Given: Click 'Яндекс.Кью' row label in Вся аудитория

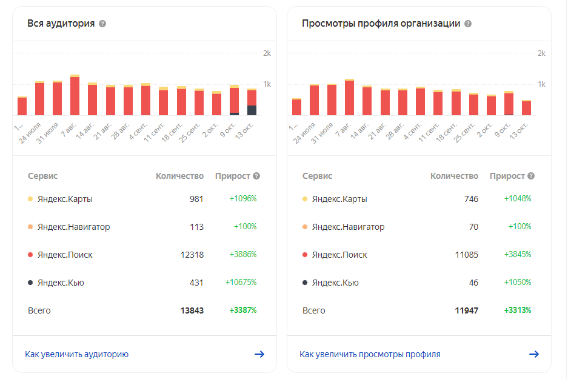Looking at the screenshot, I should 61,283.
